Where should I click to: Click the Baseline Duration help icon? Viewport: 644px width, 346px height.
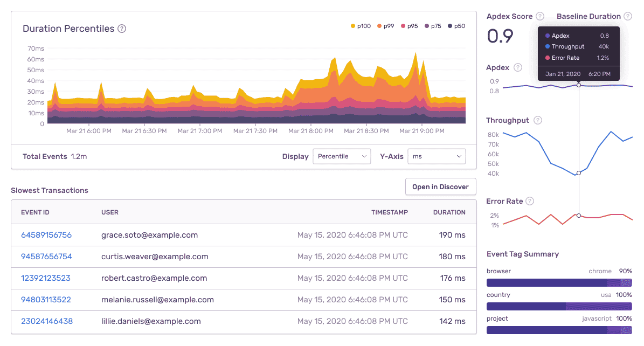click(x=628, y=16)
